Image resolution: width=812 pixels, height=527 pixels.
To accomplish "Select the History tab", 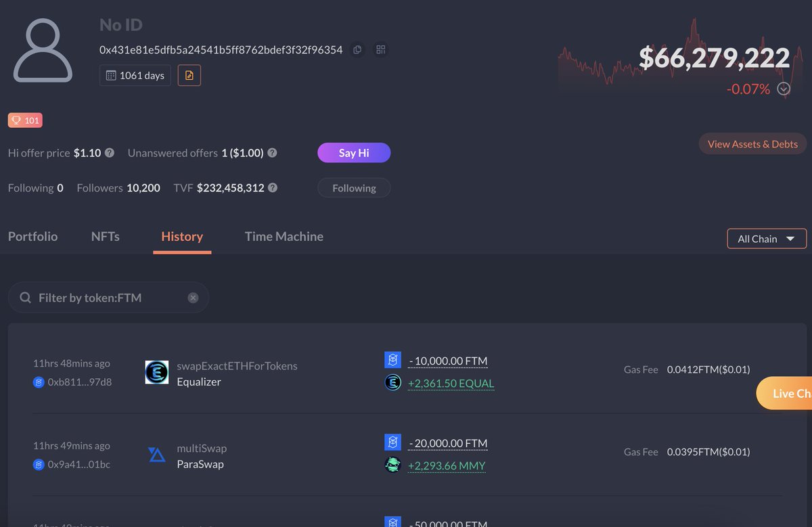I will pos(182,236).
